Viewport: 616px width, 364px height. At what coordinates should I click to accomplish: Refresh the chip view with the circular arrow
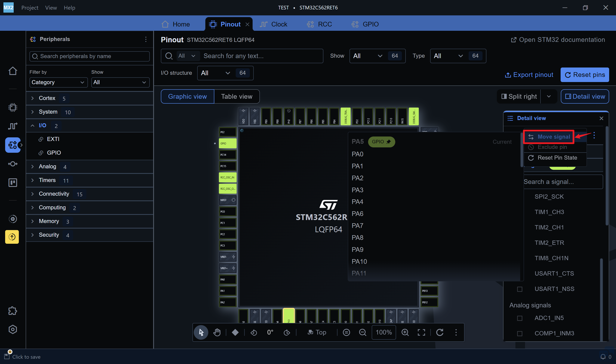(x=440, y=332)
